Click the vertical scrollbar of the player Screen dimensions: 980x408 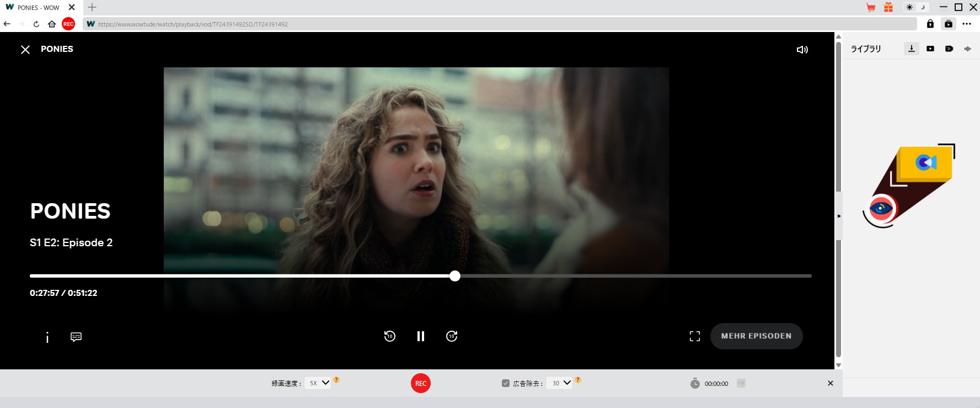pos(838,199)
